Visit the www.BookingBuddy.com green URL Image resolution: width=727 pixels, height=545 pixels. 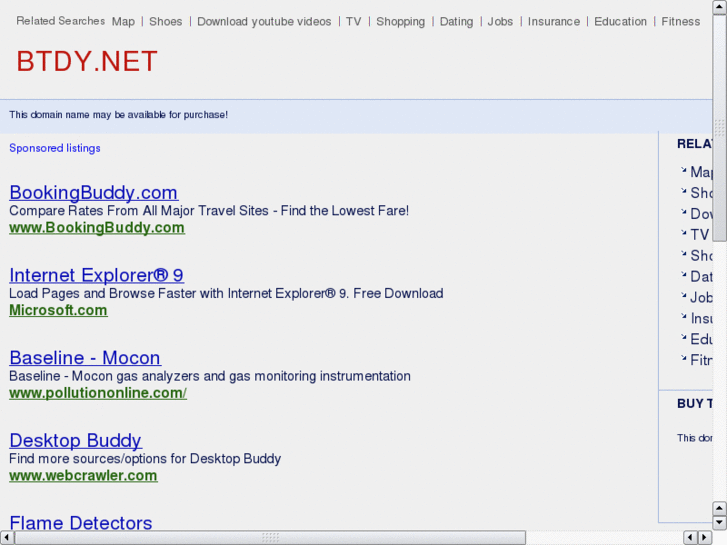tap(97, 228)
